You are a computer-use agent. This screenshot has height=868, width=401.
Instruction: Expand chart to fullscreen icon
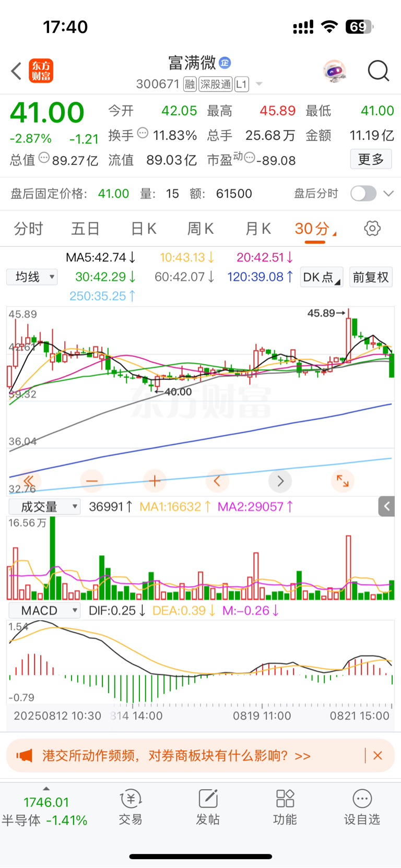343,481
